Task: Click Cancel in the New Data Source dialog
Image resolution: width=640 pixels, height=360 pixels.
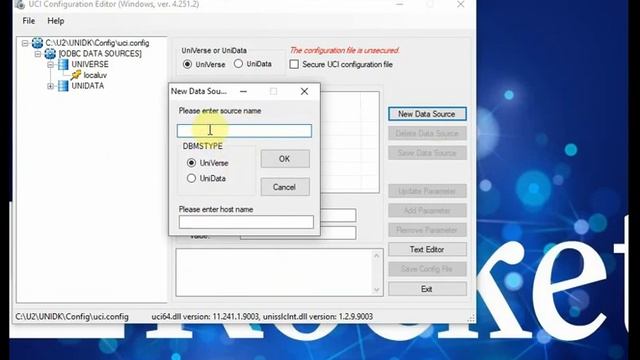Action: click(x=285, y=187)
